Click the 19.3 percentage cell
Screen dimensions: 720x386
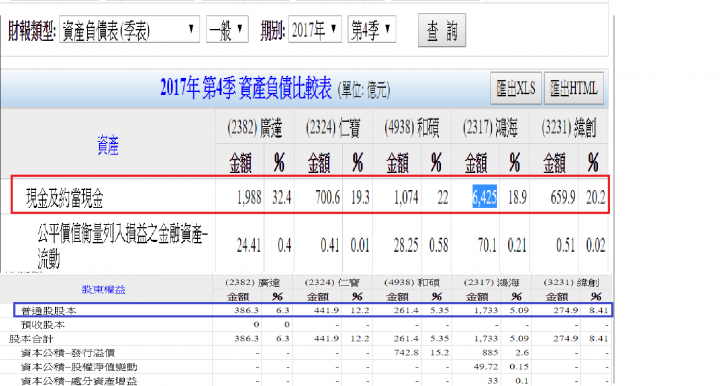(360, 197)
